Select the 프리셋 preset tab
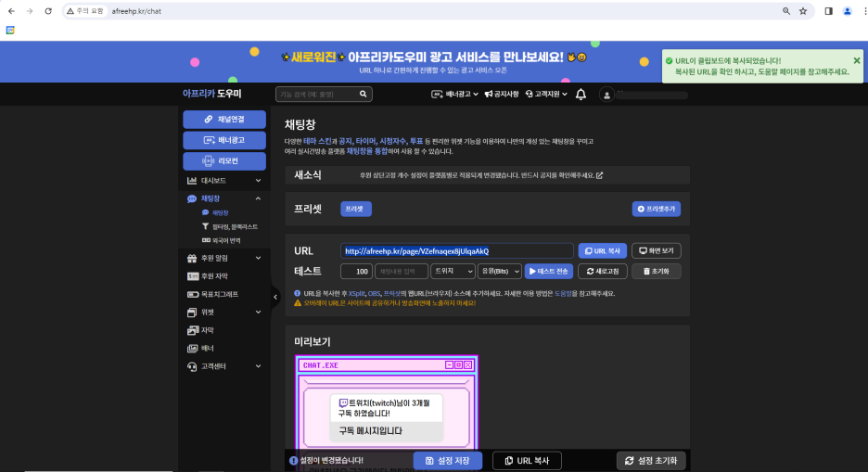868x472 pixels. (355, 210)
